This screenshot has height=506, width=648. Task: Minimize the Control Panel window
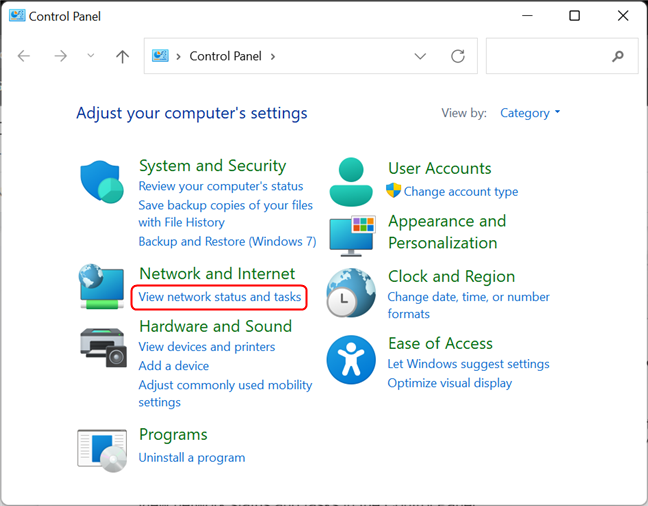tap(527, 16)
